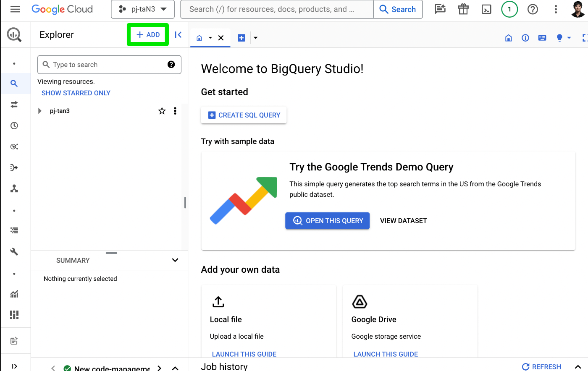This screenshot has width=588, height=371.
Task: Open actions menu for pj-tan3
Action: (x=175, y=111)
